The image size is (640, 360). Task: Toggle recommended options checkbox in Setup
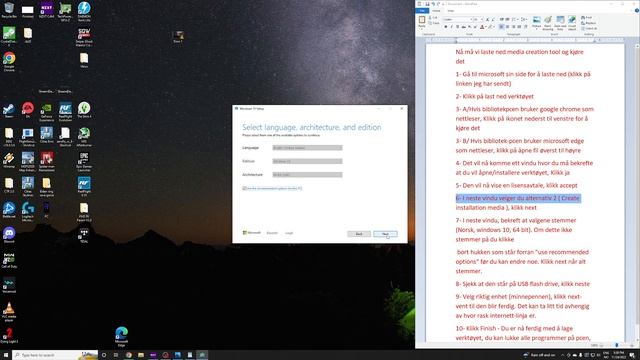click(x=244, y=188)
